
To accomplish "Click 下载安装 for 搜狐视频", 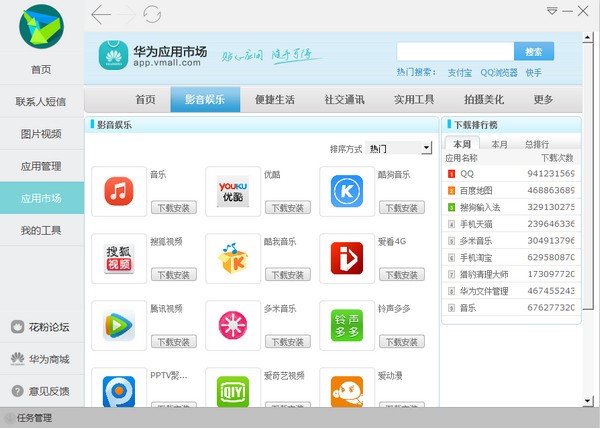I will 174,275.
